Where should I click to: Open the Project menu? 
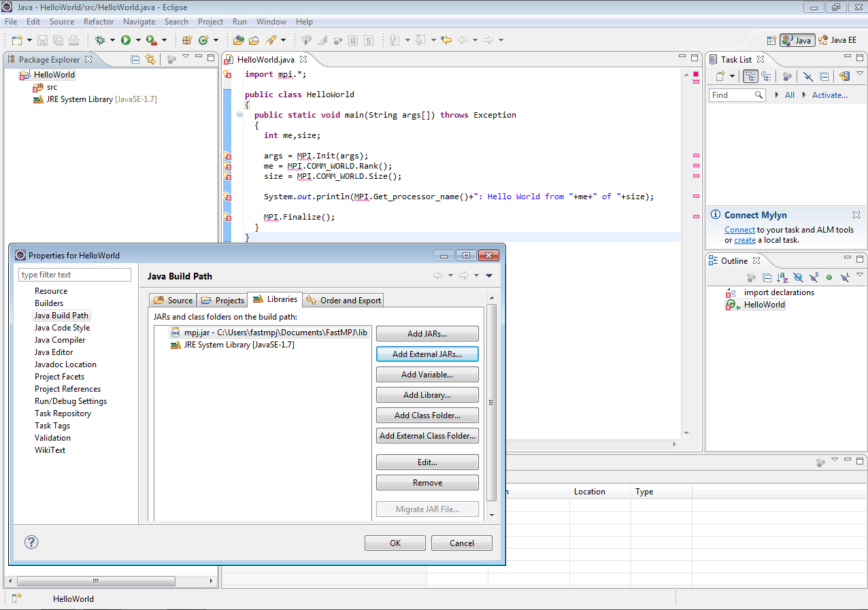[210, 22]
